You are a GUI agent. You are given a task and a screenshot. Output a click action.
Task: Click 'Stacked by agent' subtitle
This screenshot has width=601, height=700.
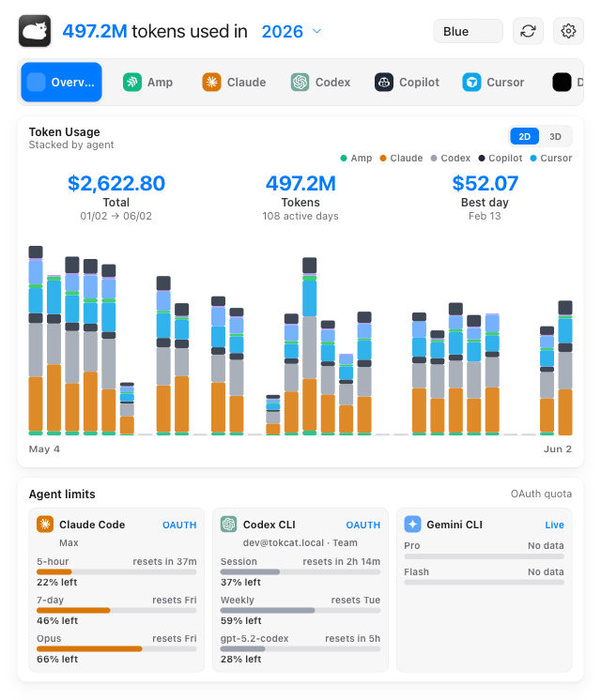click(71, 145)
